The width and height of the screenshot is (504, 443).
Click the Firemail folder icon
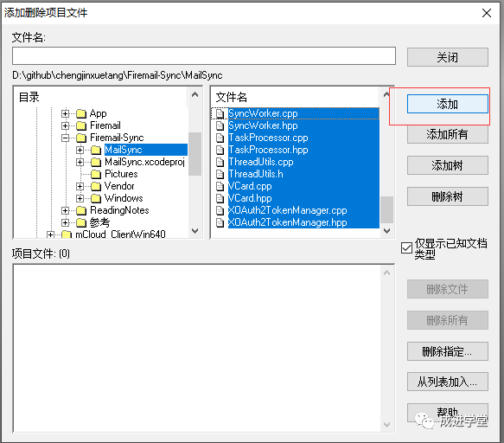click(81, 125)
